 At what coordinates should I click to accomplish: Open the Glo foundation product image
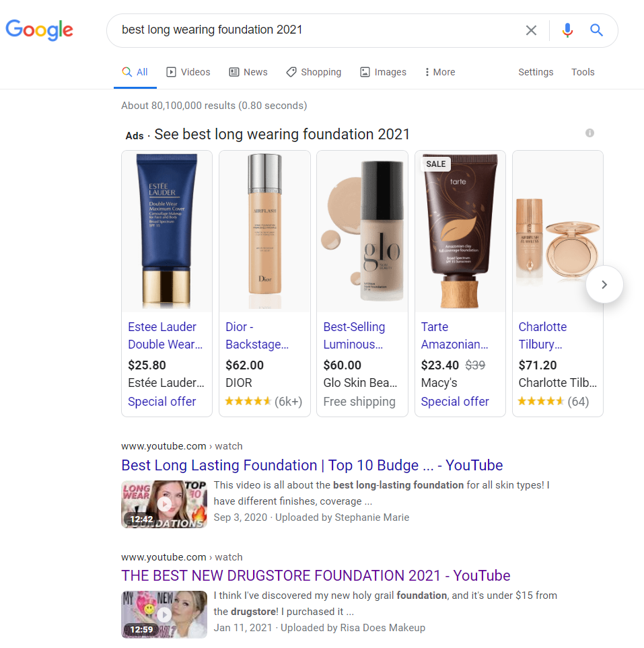click(362, 231)
